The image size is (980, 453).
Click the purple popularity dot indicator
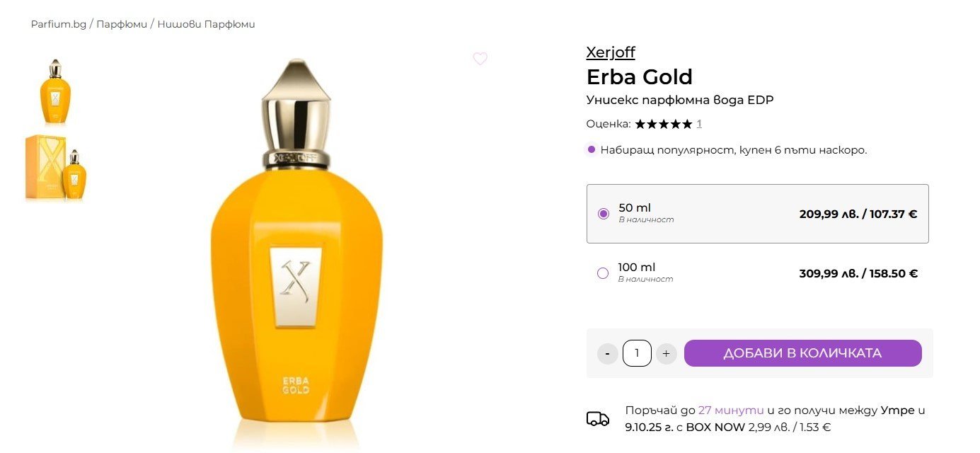pyautogui.click(x=592, y=149)
